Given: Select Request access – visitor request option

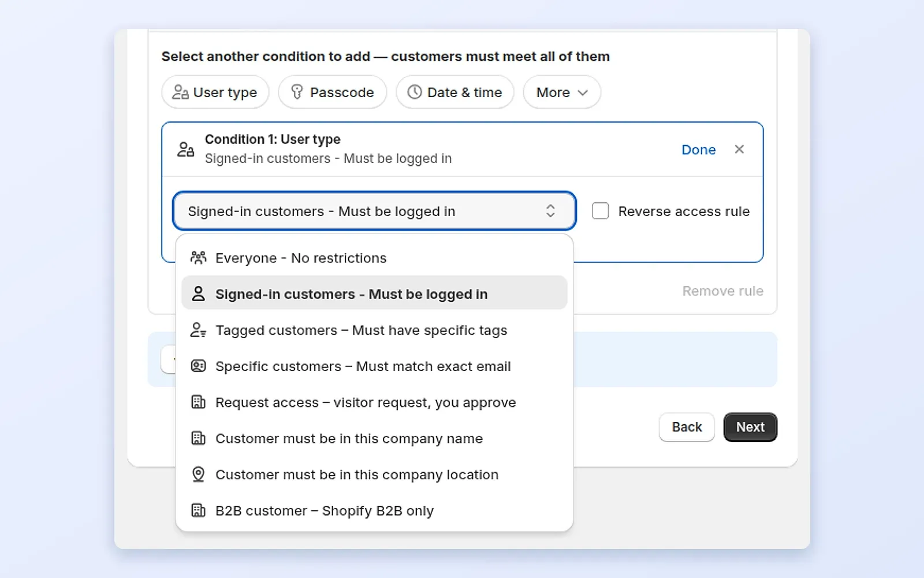Looking at the screenshot, I should pos(374,402).
